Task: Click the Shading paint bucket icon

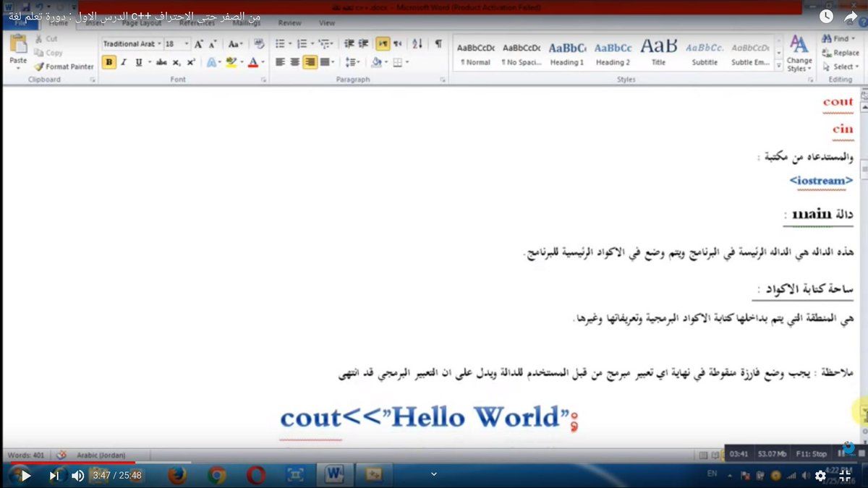Action: (x=375, y=62)
